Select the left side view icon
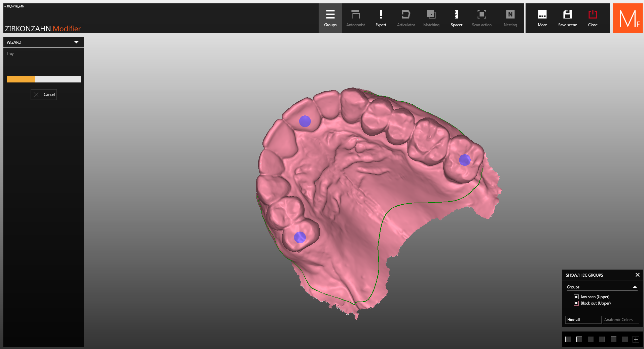 (x=568, y=339)
